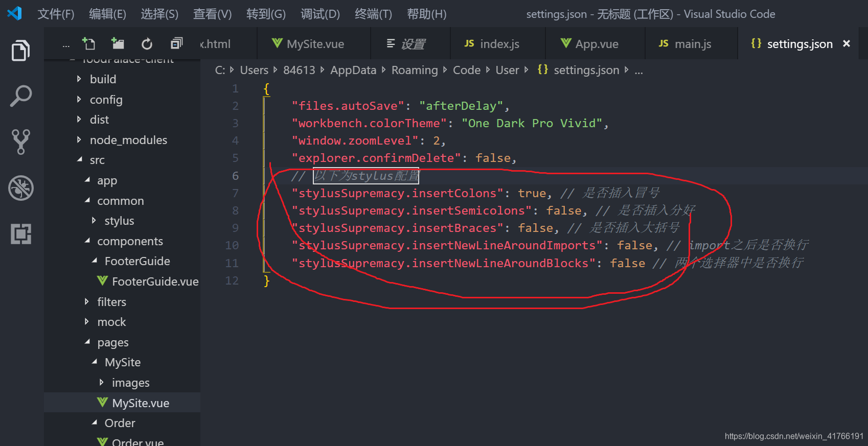The image size is (868, 446).
Task: Click "One Dark Pro Vivid" theme value
Action: pos(532,123)
